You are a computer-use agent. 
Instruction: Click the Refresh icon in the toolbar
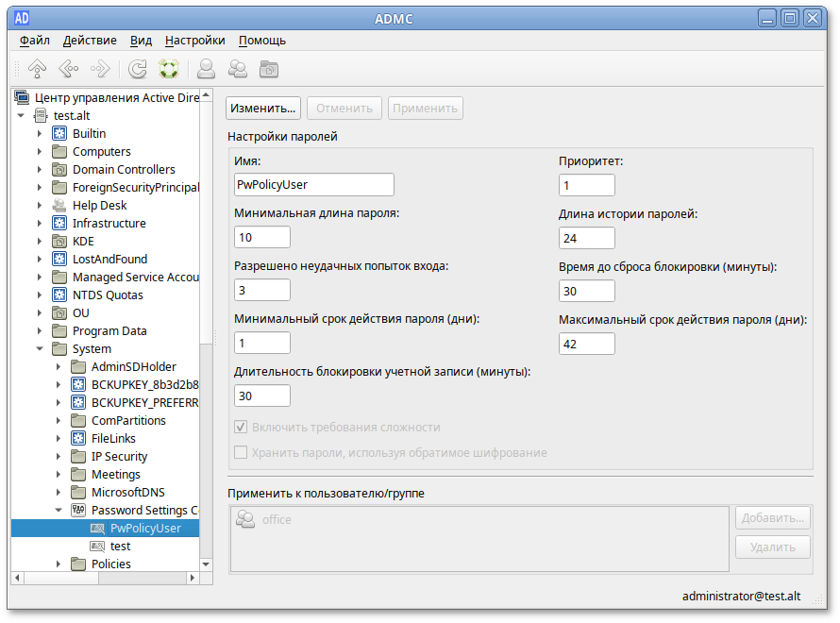(x=138, y=68)
